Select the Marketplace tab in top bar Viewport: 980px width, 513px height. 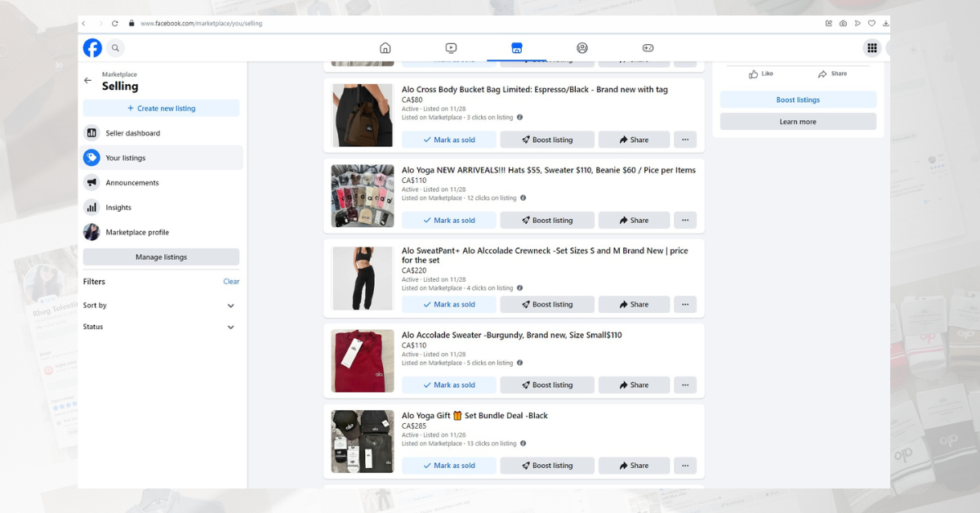(x=516, y=48)
